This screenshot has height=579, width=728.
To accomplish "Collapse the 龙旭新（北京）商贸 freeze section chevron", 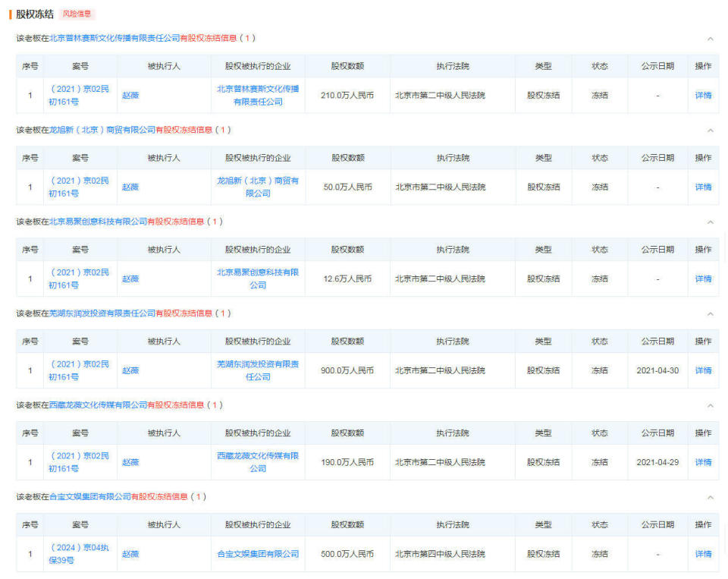I will pos(710,131).
